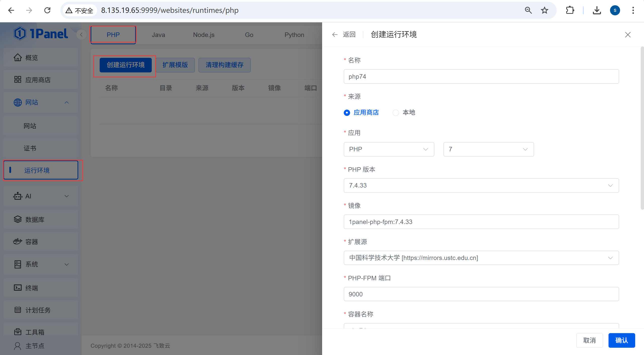Image resolution: width=644 pixels, height=355 pixels.
Task: Open 容器 via the docker whale icon
Action: coord(18,242)
